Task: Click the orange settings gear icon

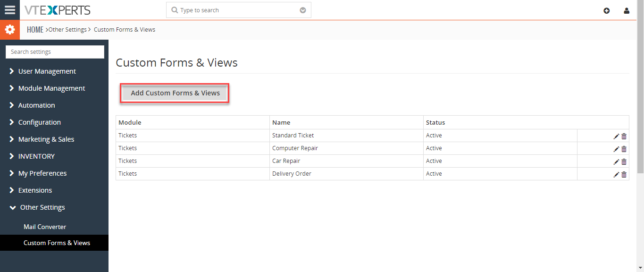Action: point(10,30)
